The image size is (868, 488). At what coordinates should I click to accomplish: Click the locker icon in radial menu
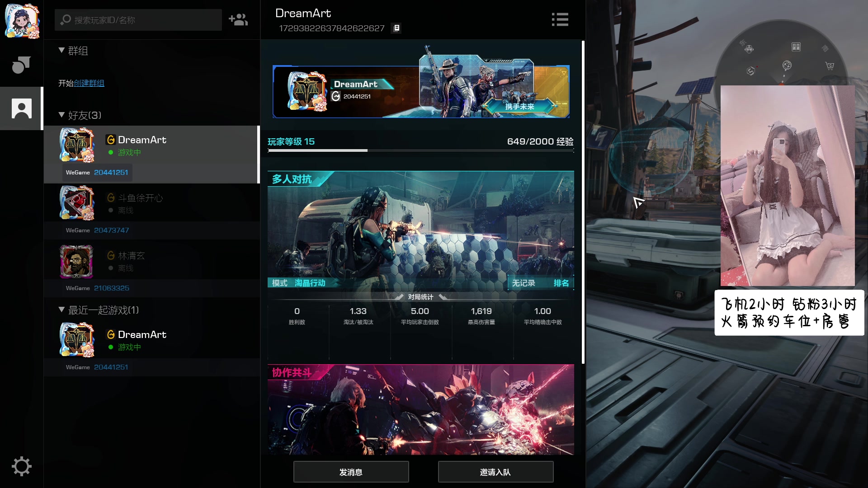coord(796,47)
